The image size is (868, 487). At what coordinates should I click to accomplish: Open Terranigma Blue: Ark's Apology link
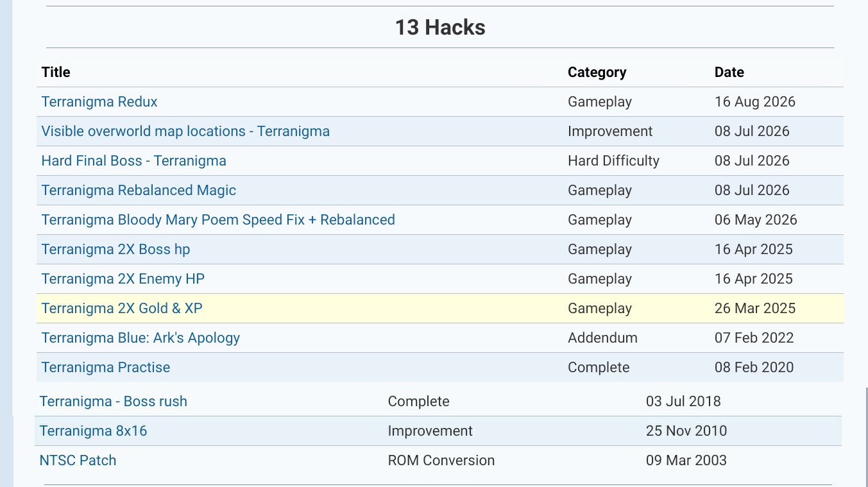pos(140,337)
